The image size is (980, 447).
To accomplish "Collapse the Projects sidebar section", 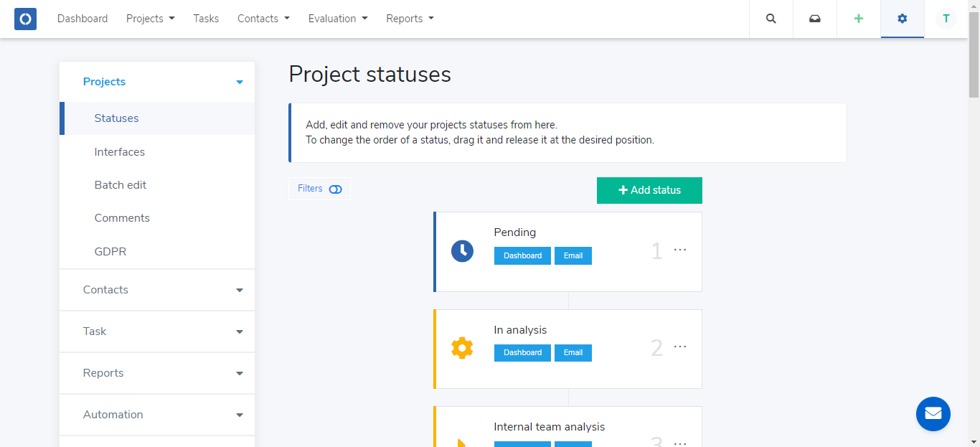I will (157, 82).
